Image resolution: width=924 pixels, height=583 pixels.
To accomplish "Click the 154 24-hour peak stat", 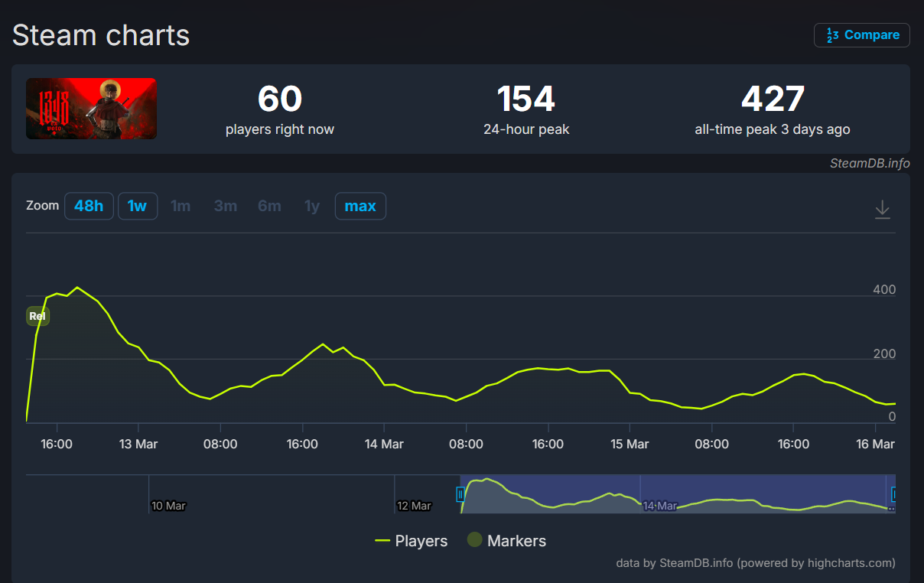I will click(526, 110).
